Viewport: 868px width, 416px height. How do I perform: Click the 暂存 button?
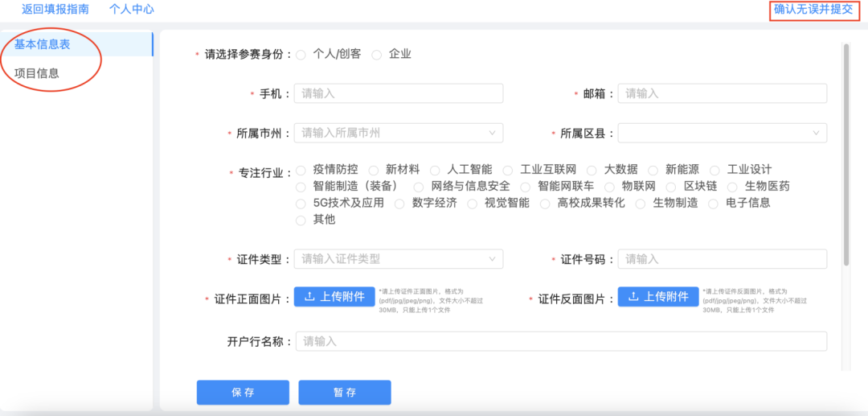click(345, 393)
